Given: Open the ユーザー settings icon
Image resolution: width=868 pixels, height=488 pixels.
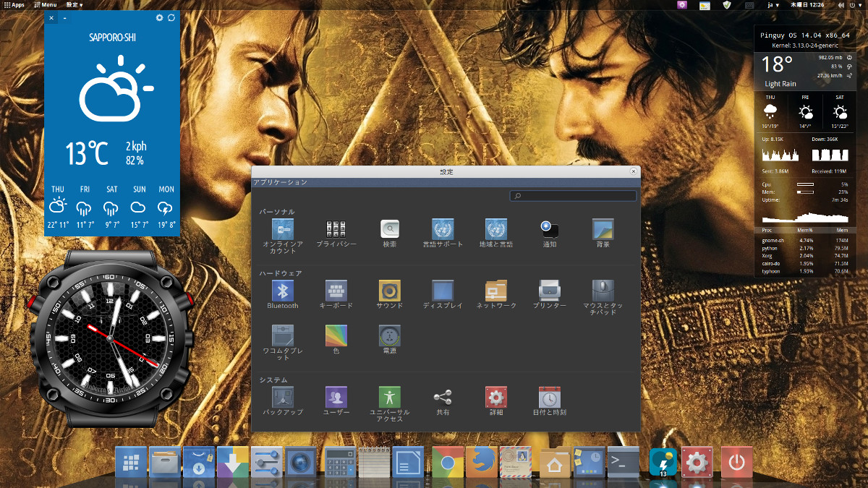Looking at the screenshot, I should pyautogui.click(x=336, y=401).
